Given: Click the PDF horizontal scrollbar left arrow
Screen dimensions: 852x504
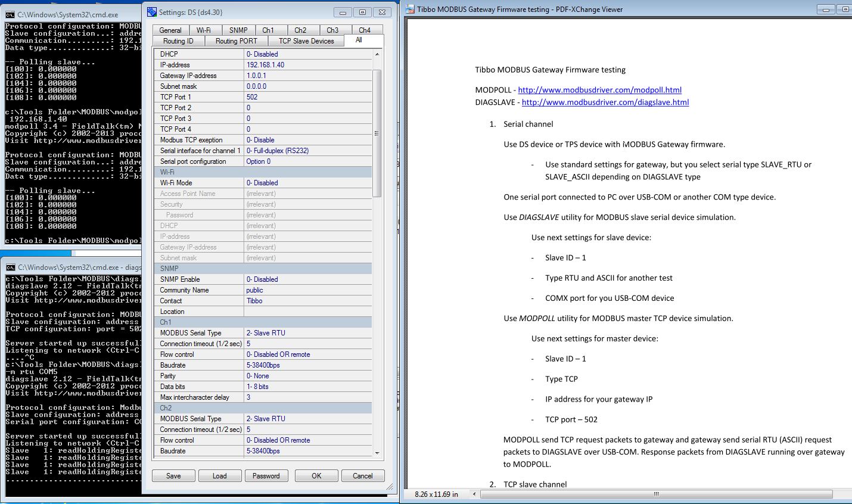Looking at the screenshot, I should coord(475,494).
